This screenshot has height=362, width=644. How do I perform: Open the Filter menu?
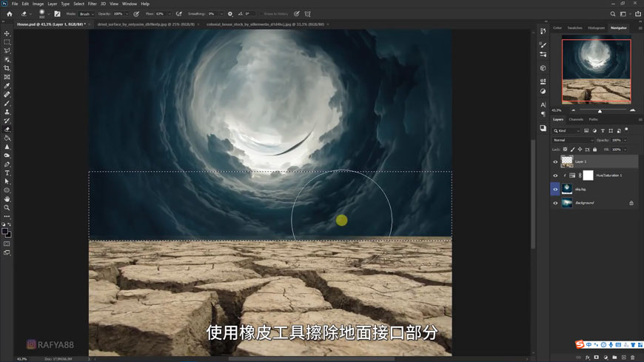tap(93, 4)
